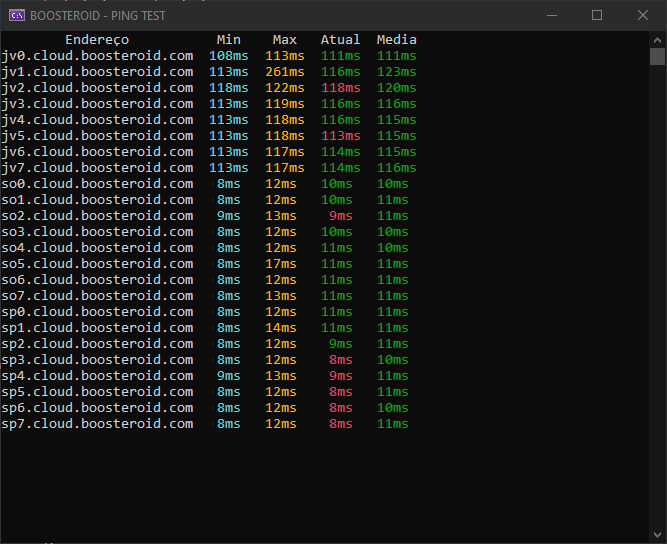Click sp4.cloud.boosteroid.com address
667x544 pixels.
pyautogui.click(x=97, y=376)
